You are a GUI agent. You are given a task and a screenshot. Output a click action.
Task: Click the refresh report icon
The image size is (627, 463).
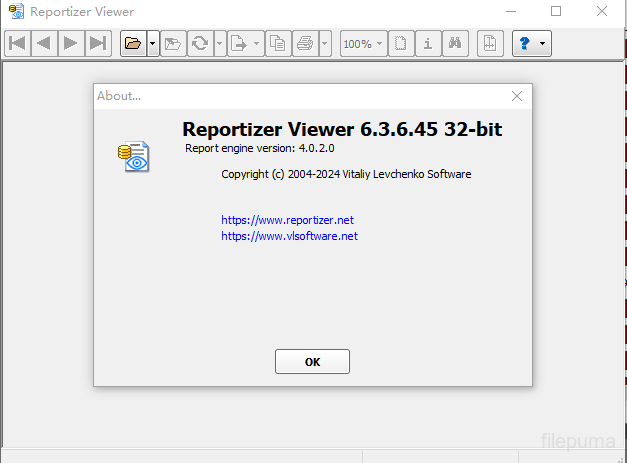[x=200, y=43]
